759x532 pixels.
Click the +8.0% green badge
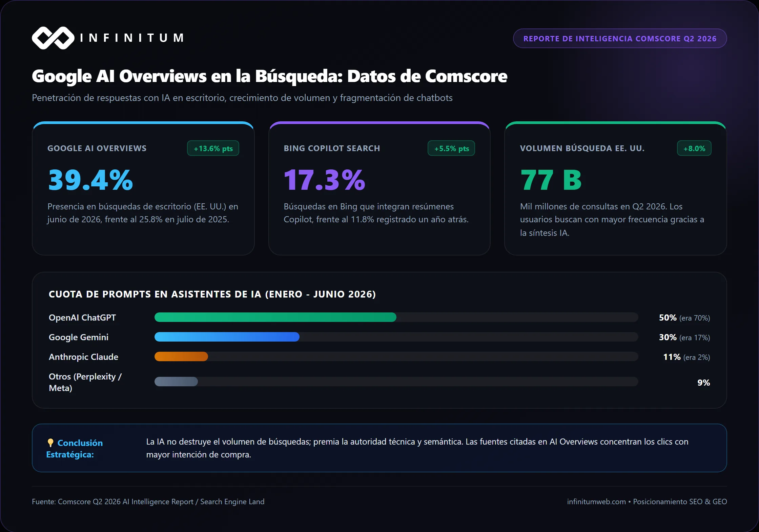694,148
